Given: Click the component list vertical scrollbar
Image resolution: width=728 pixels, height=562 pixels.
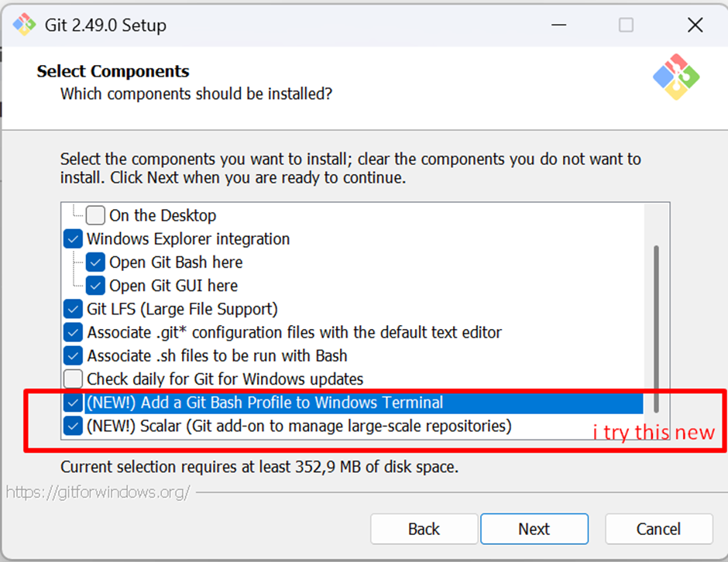Looking at the screenshot, I should pyautogui.click(x=656, y=328).
